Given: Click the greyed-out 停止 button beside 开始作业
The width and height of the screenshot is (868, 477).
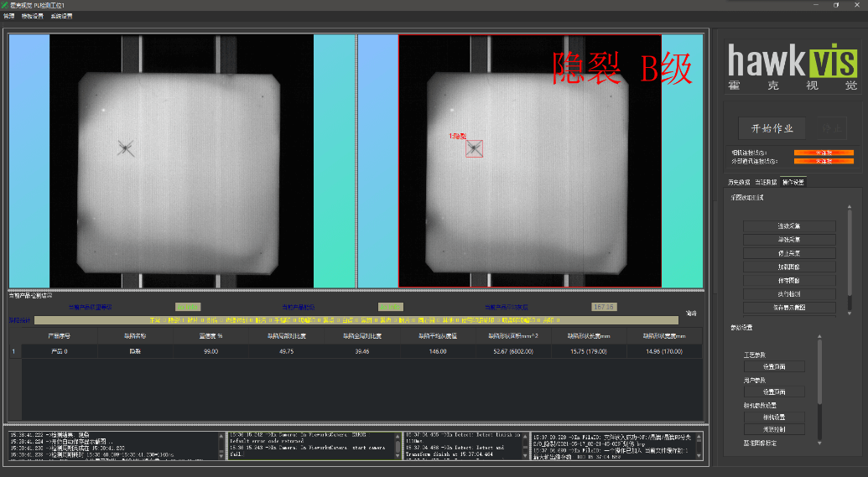Looking at the screenshot, I should (x=831, y=128).
